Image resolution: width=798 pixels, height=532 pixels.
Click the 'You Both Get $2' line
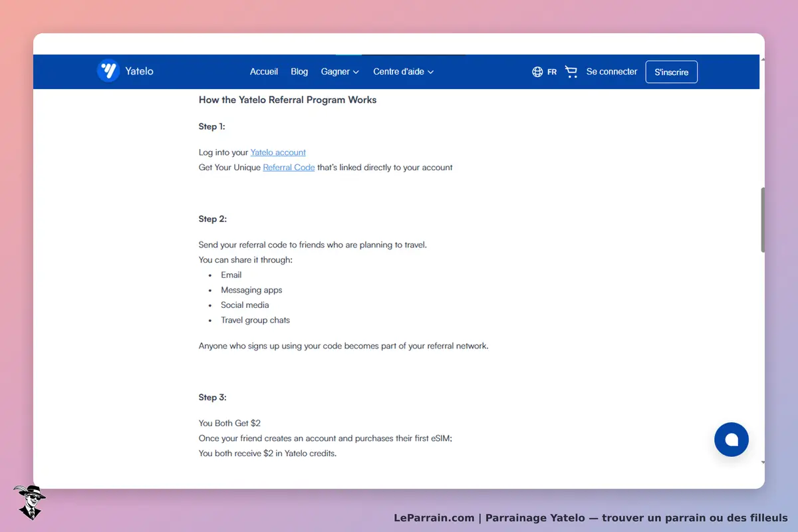click(x=229, y=423)
